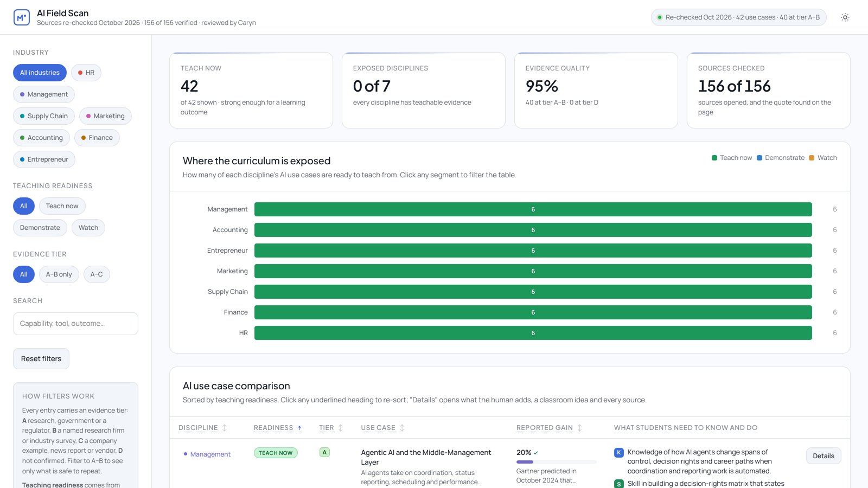Viewport: 868px width, 488px height.
Task: Click the Capability, tool, outcome search field
Action: coord(75,324)
